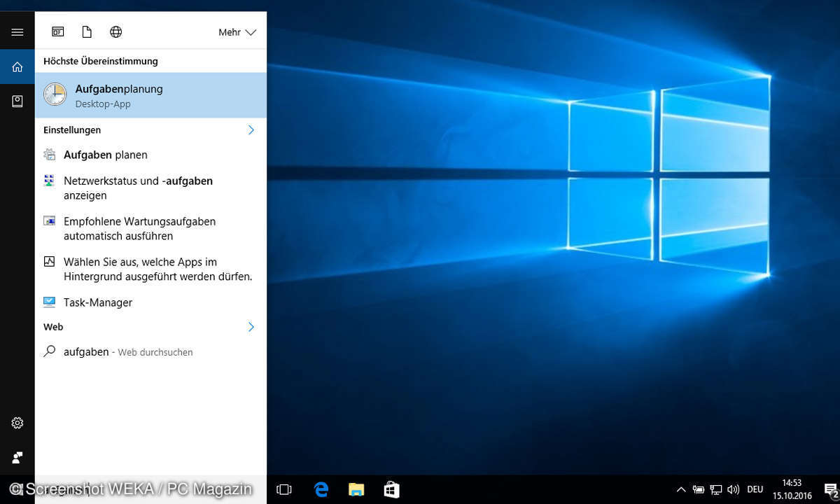Click the Web section header
Viewport: 840px width, 504px height.
pyautogui.click(x=53, y=327)
